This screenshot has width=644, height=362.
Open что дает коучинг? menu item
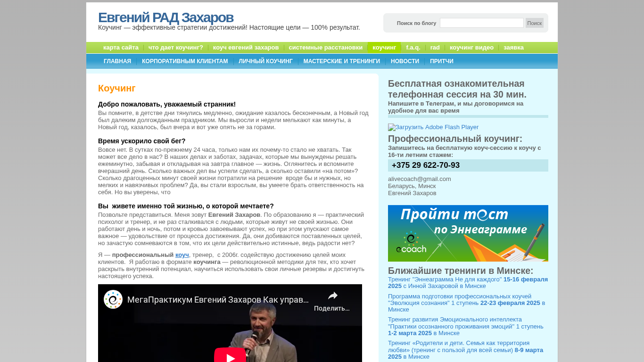[x=176, y=48]
